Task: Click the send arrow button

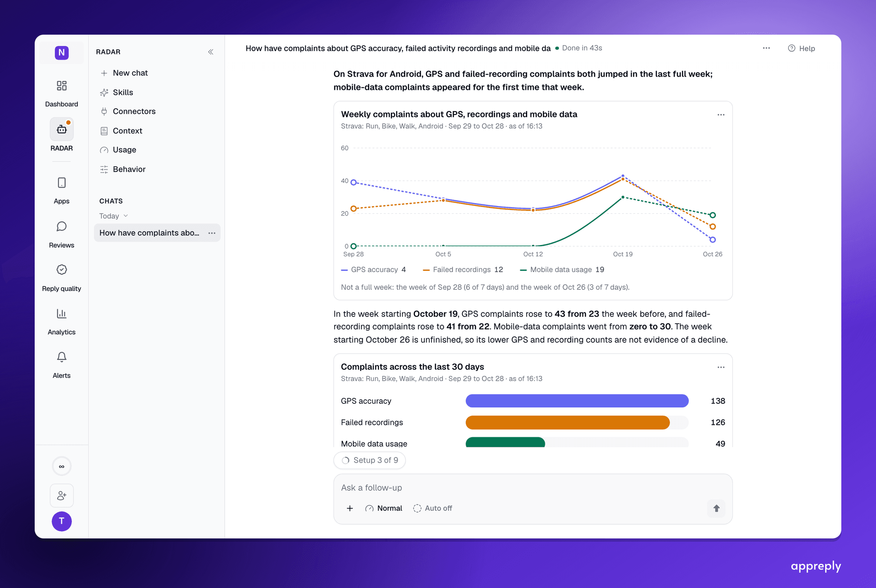Action: coord(716,508)
